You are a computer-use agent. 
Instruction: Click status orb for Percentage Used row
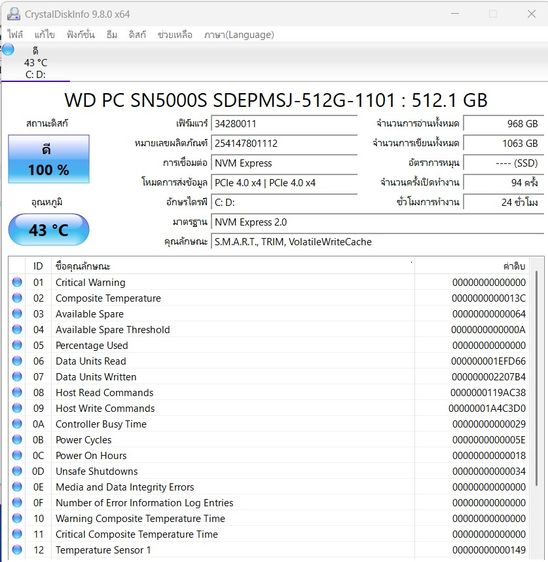click(17, 345)
